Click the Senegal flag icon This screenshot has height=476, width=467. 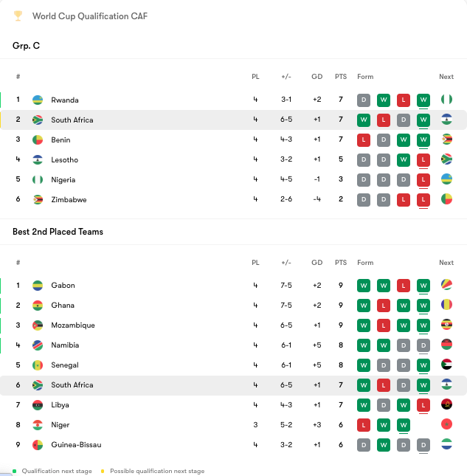(38, 365)
